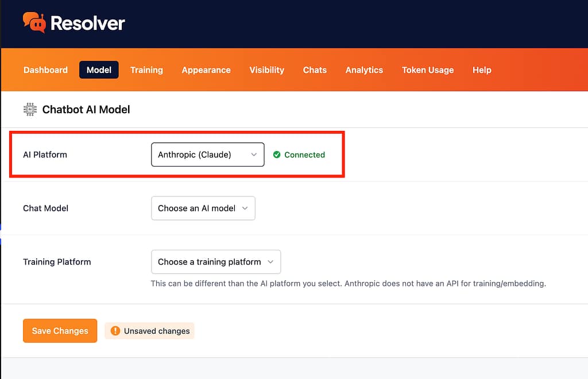Switch to the Training tab
The image size is (588, 379).
tap(146, 69)
